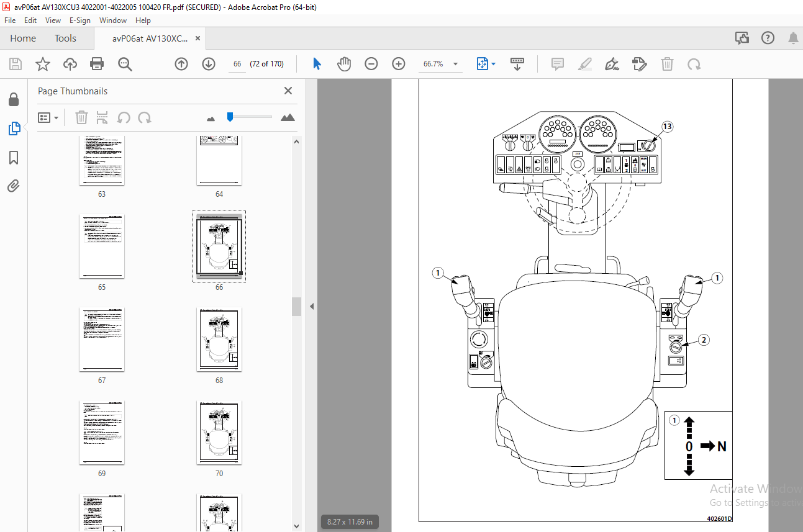Select page 69 thumbnail
Viewport: 803px width, 532px height.
click(102, 433)
